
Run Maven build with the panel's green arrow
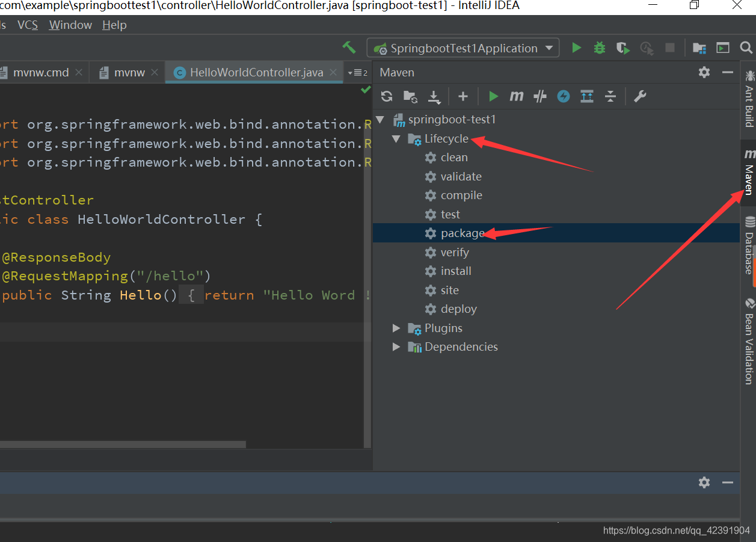[493, 96]
